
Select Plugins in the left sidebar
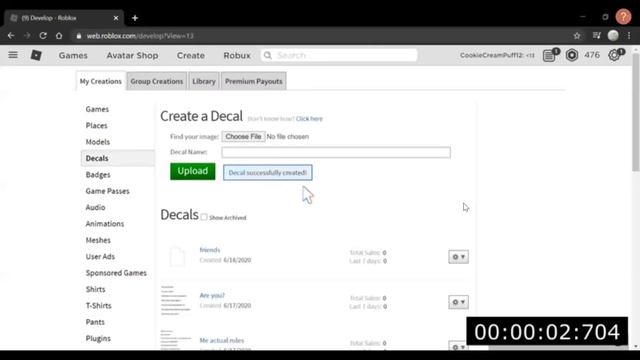point(98,338)
